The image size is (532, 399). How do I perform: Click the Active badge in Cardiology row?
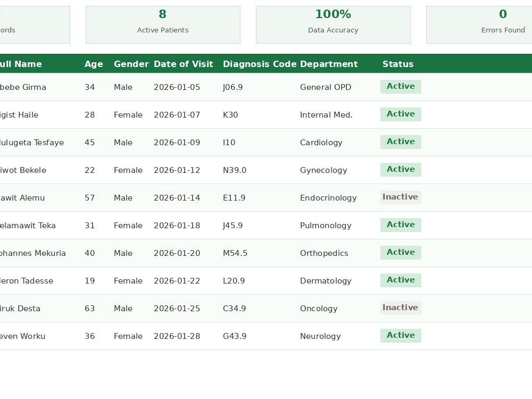point(401,142)
